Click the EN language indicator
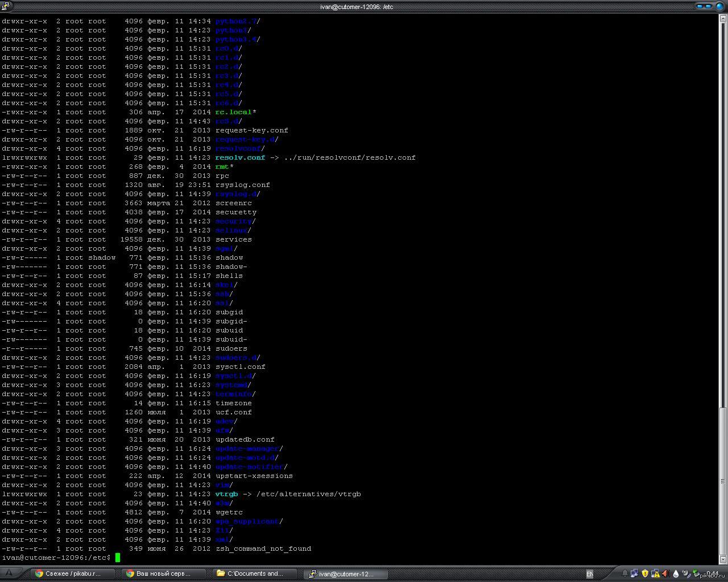The width and height of the screenshot is (728, 582). (590, 574)
